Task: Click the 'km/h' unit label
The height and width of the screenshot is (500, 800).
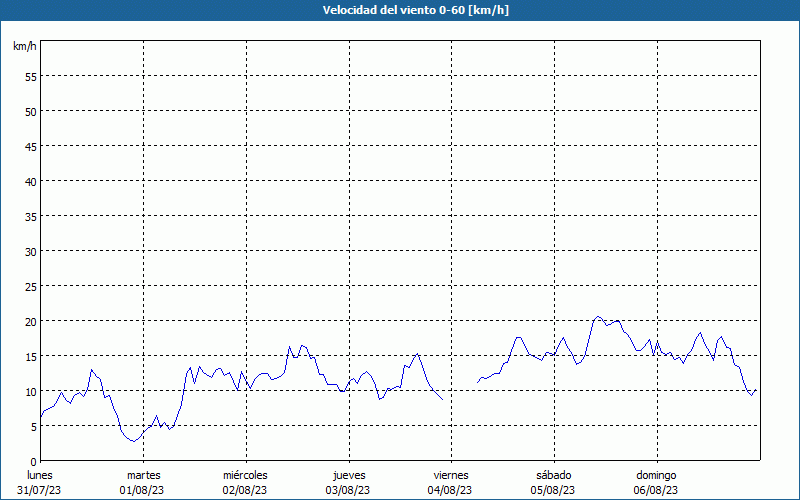Action: [25, 46]
